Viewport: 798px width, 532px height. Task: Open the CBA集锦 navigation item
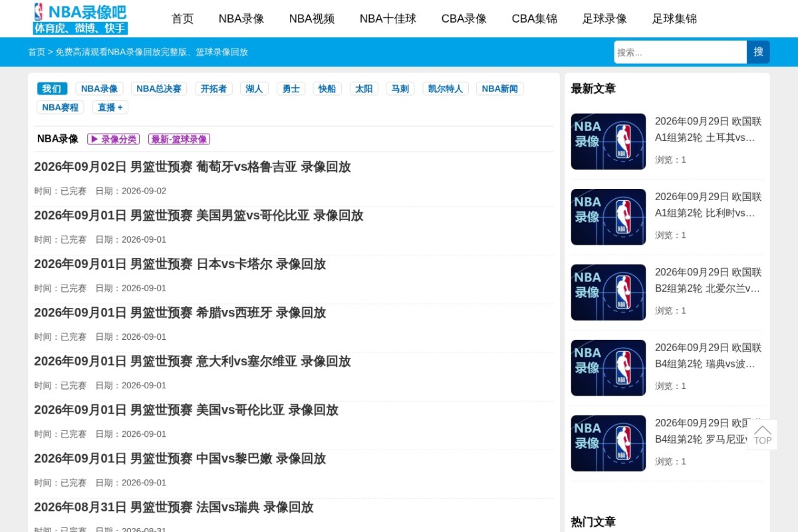pyautogui.click(x=535, y=19)
